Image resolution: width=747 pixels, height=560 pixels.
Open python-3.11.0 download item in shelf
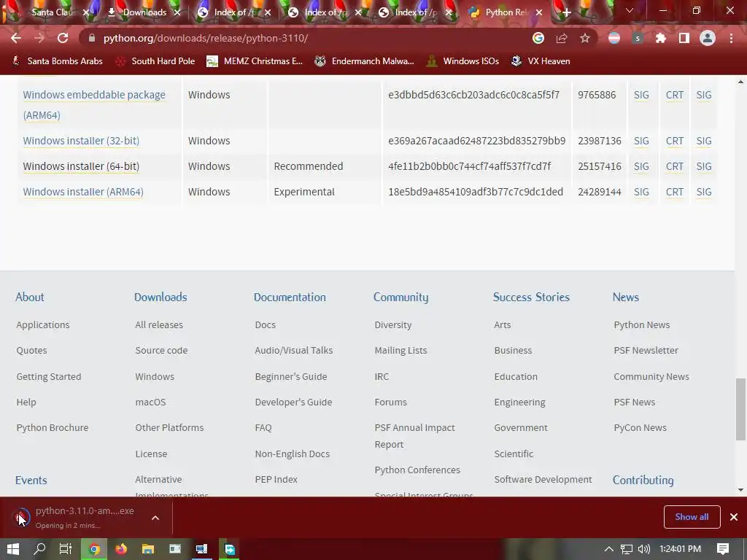[x=76, y=517]
